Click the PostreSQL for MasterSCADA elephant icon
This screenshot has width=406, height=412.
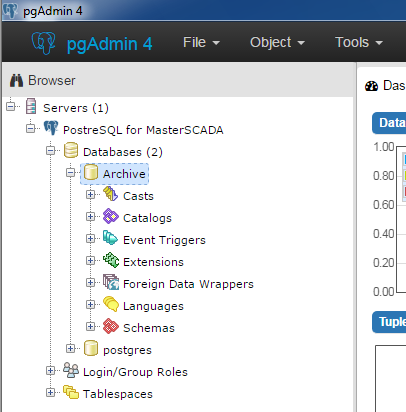51,128
